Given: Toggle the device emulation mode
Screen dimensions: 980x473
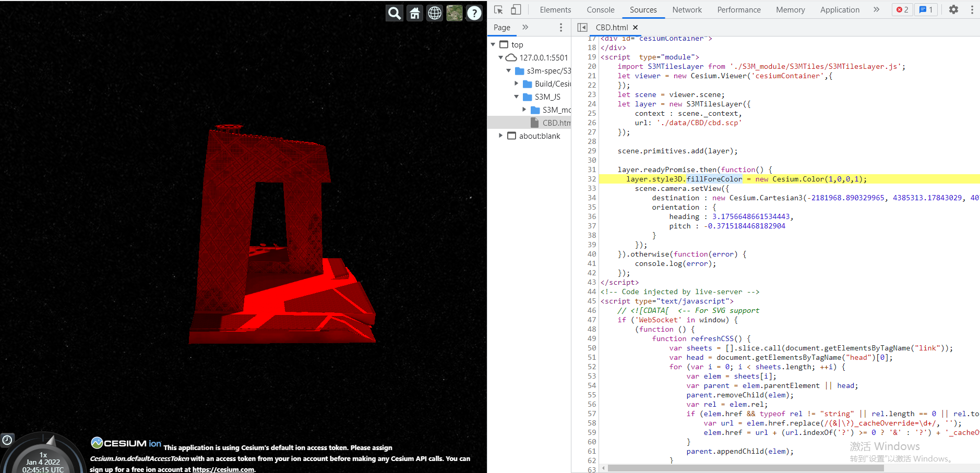Looking at the screenshot, I should pos(516,9).
